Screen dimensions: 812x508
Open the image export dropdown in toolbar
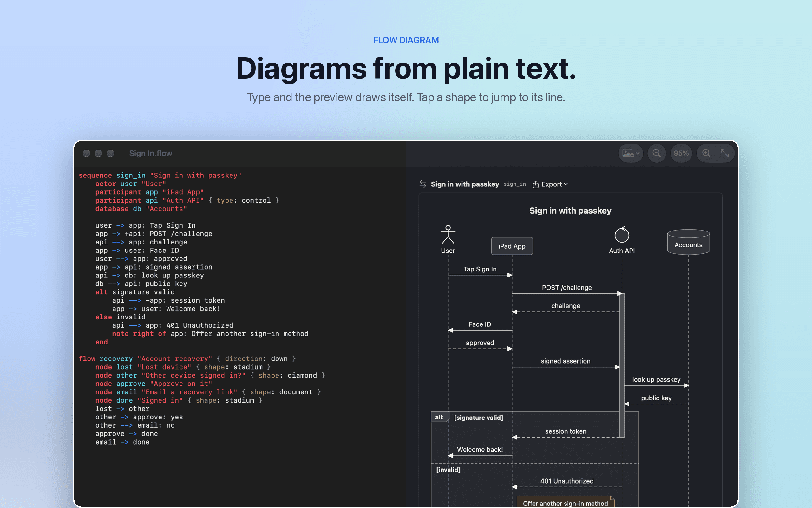point(631,154)
